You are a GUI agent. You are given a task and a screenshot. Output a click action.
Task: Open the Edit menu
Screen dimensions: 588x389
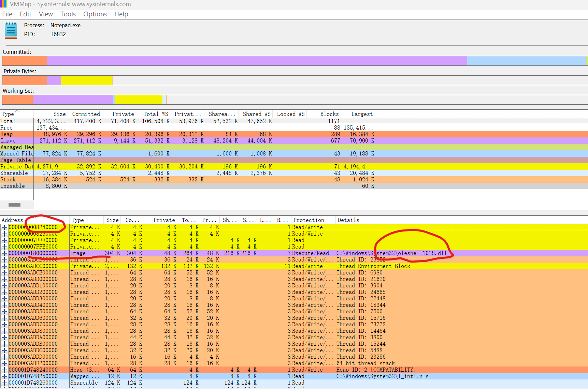point(25,14)
